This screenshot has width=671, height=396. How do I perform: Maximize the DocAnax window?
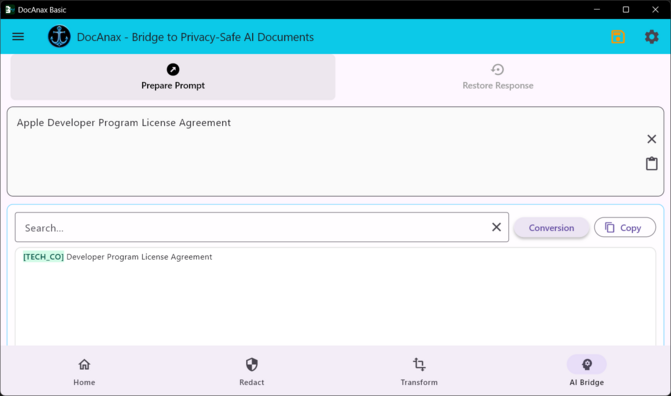626,9
